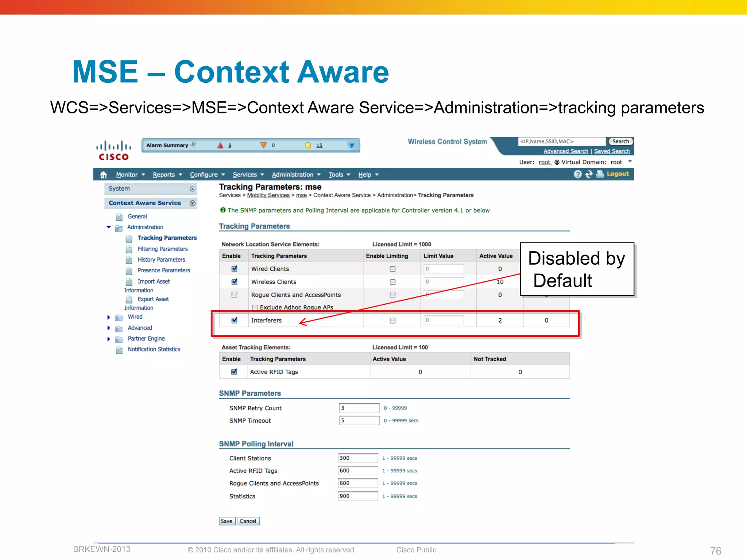Click the green info icon by SNMP note
Viewport: 747px width, 560px height.
coord(222,210)
